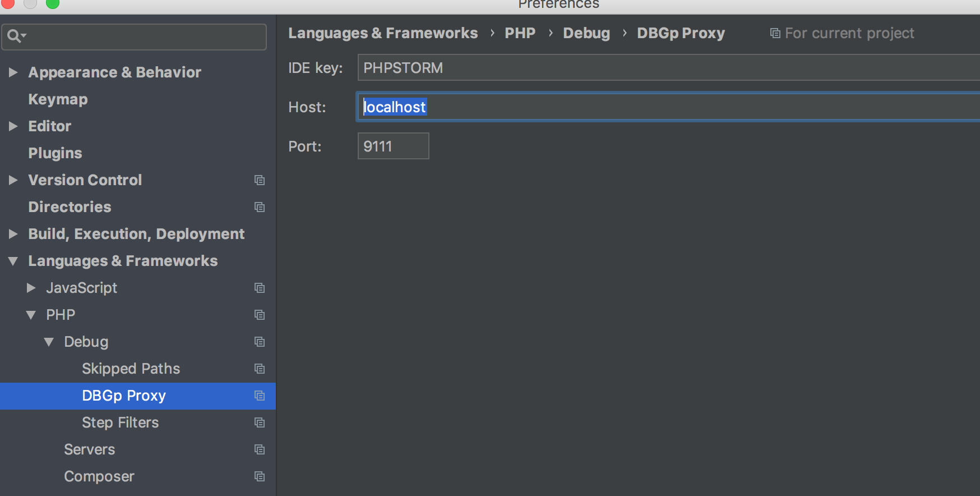Click project-level icon beside Servers
The width and height of the screenshot is (980, 496).
260,449
